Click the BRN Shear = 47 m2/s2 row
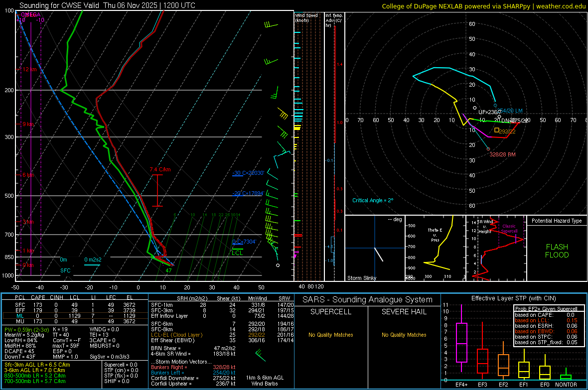The image size is (588, 390). (x=193, y=348)
